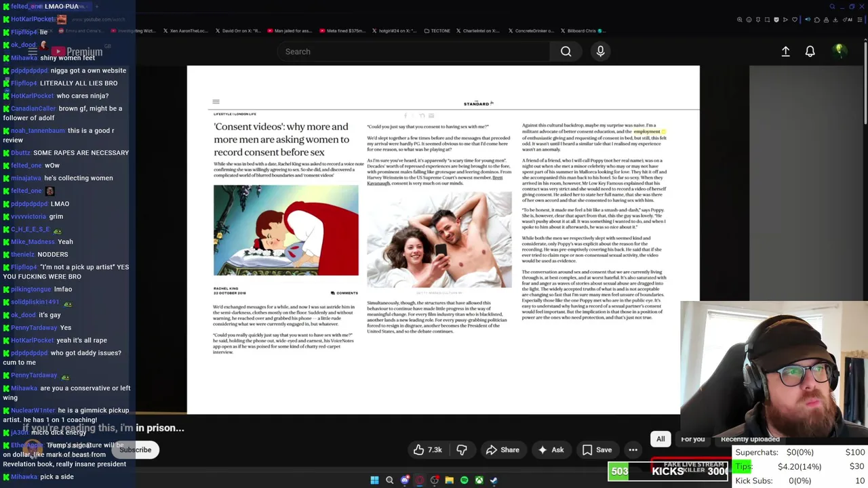Open 'Xen AaronTheLoc...' bookmark
Image resolution: width=868 pixels, height=488 pixels.
(184, 30)
